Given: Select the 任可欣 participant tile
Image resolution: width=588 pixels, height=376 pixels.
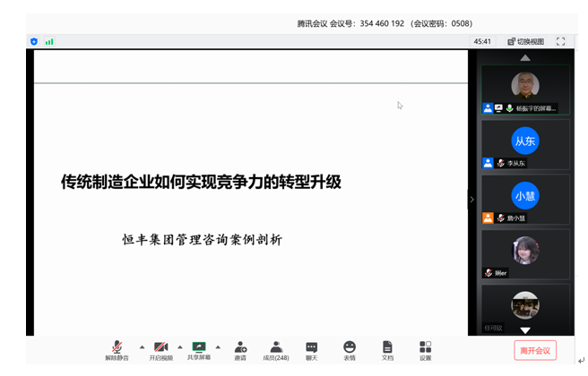Looking at the screenshot, I should (525, 309).
